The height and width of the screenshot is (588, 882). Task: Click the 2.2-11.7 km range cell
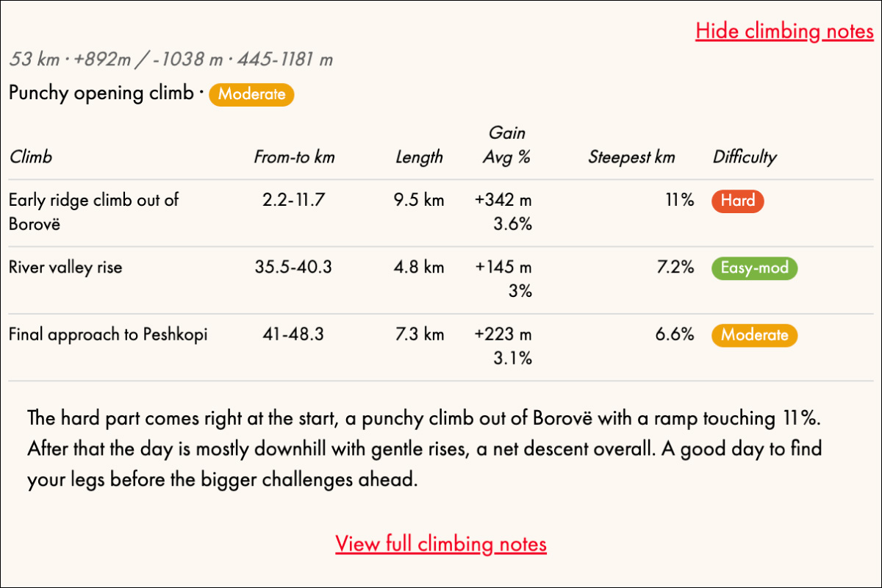tap(293, 200)
